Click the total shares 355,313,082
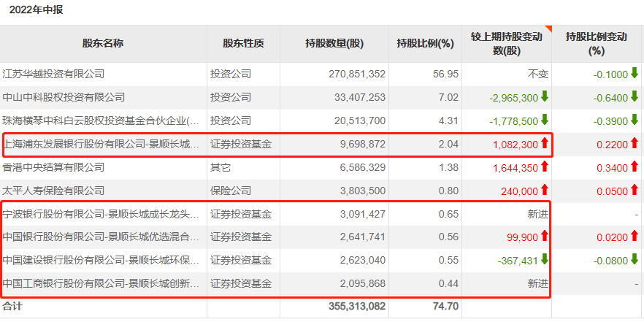This screenshot has height=322, width=644. tap(357, 307)
